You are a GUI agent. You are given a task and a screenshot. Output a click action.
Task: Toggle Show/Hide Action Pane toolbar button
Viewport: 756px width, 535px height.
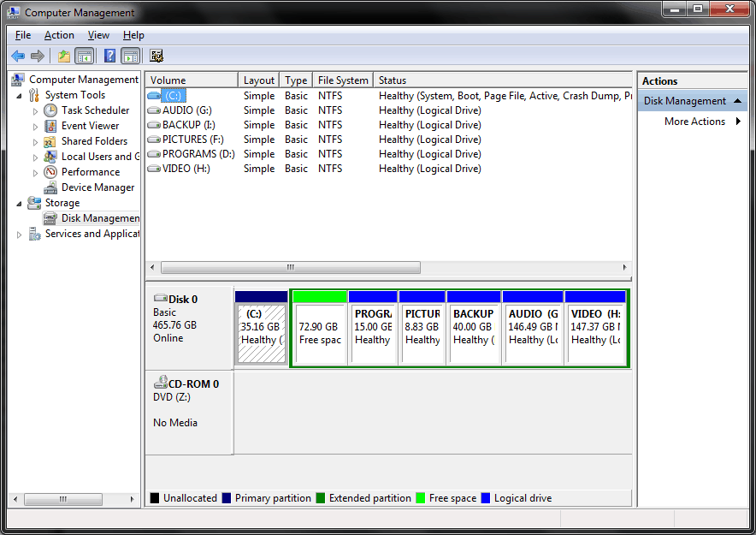point(130,56)
